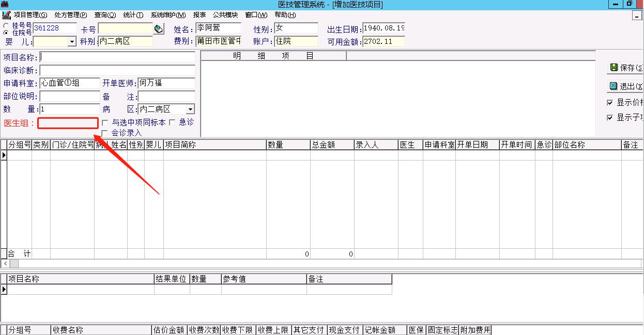Open the 系统维护 menu

(x=168, y=15)
